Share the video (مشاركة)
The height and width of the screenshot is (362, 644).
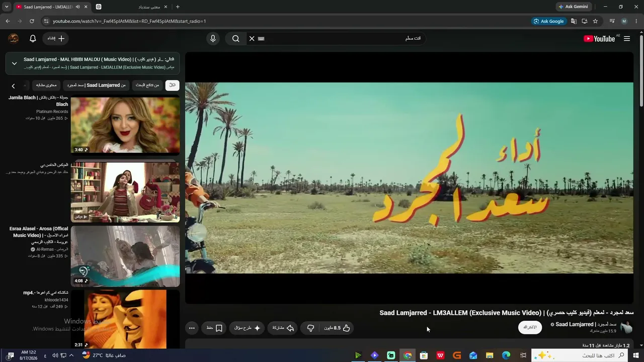pyautogui.click(x=283, y=328)
